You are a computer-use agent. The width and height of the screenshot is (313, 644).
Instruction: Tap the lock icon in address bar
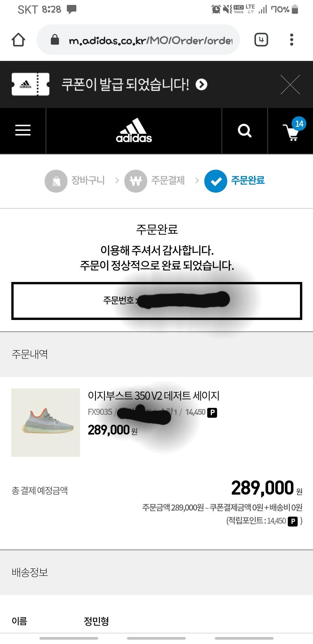tap(54, 39)
